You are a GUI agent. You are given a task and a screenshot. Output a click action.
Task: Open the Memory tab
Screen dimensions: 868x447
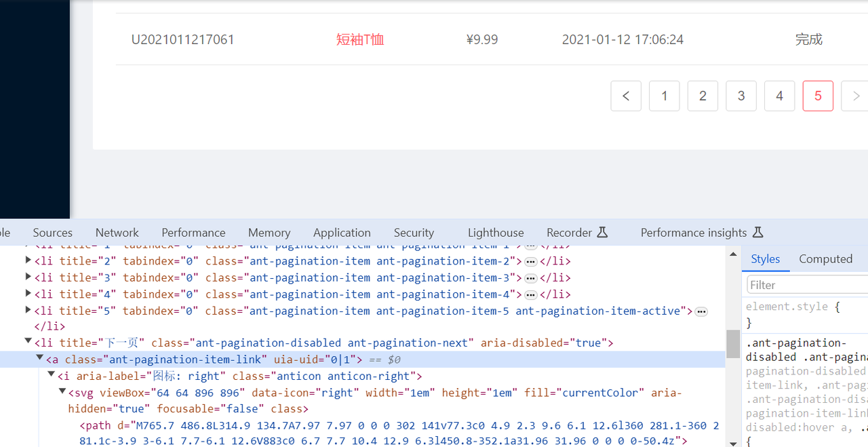[269, 233]
